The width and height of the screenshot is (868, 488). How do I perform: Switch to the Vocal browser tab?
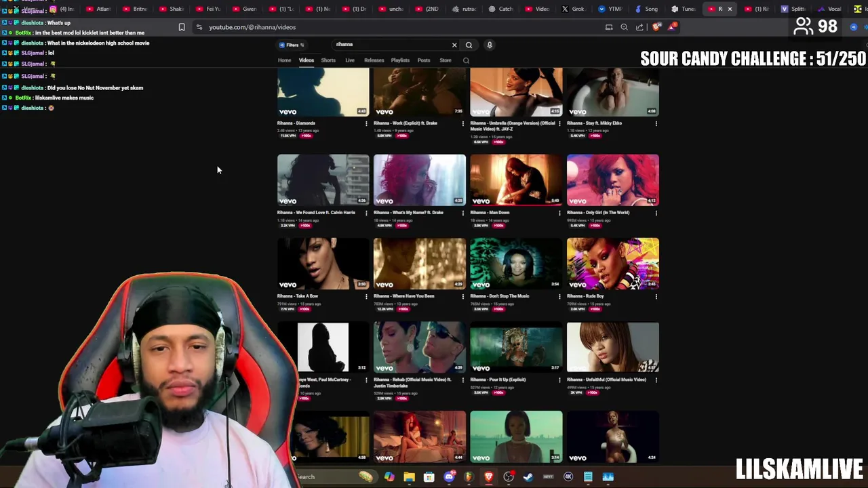(830, 9)
